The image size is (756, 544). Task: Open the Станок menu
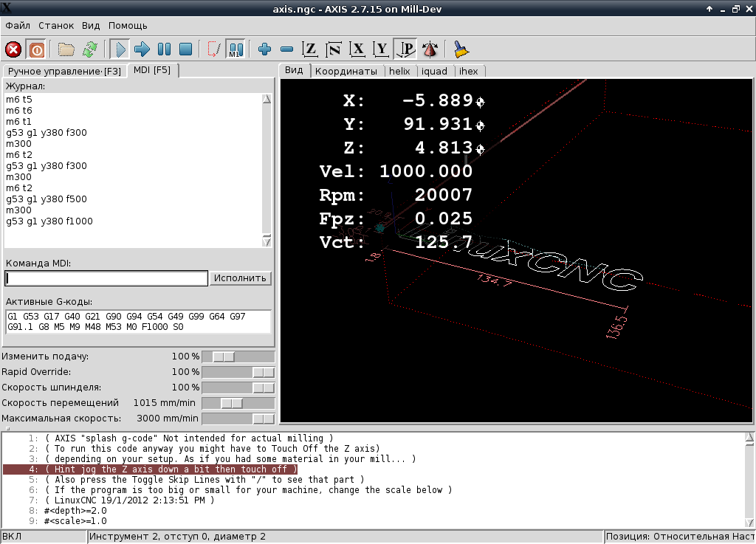click(56, 25)
